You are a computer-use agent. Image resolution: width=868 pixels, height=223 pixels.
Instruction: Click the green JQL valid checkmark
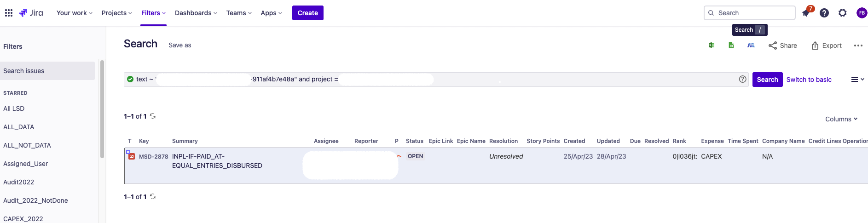[130, 79]
